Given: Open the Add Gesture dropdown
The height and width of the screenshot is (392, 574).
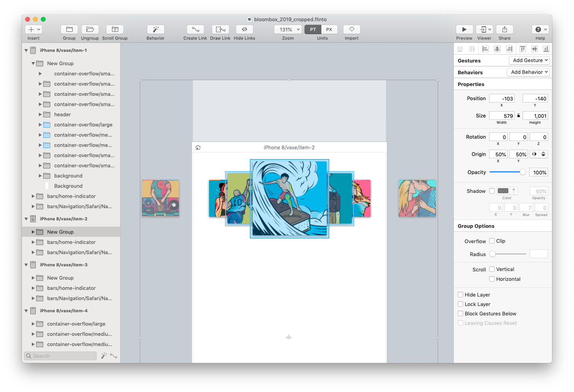Looking at the screenshot, I should click(529, 60).
